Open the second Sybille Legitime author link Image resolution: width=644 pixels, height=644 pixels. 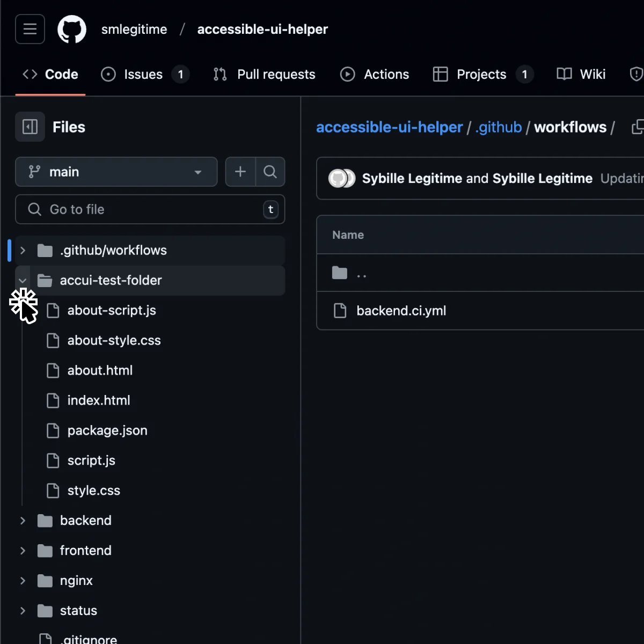pyautogui.click(x=543, y=178)
